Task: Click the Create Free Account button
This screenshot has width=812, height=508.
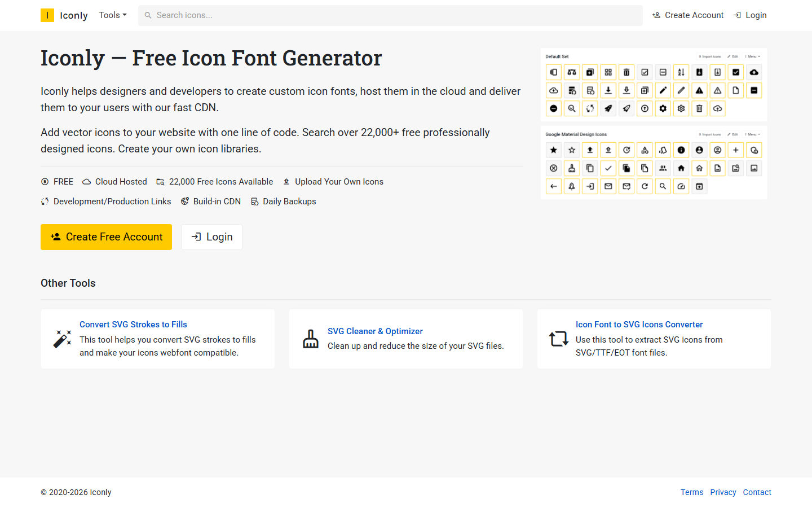Action: tap(106, 237)
